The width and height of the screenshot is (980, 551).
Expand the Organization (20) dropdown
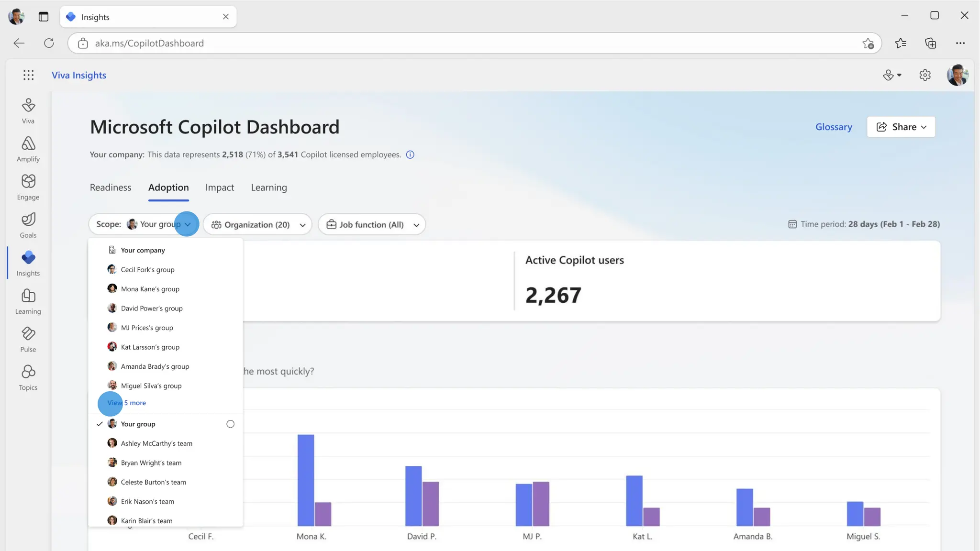[257, 224]
